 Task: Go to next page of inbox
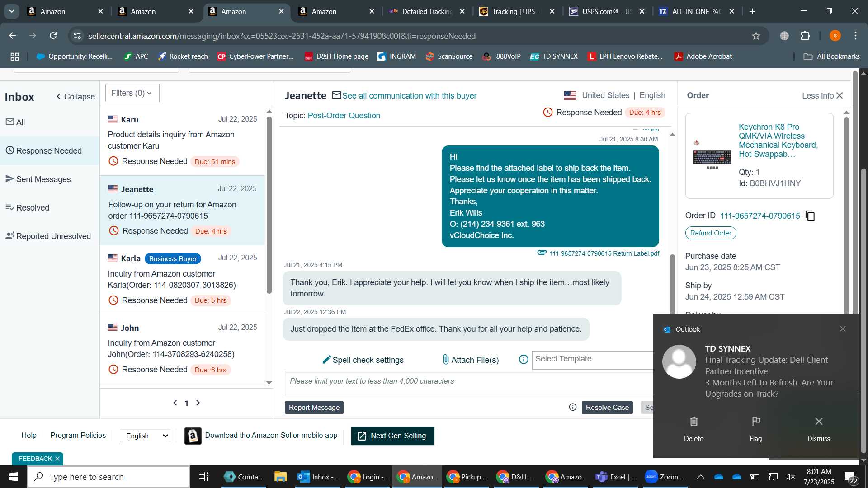[x=198, y=403]
